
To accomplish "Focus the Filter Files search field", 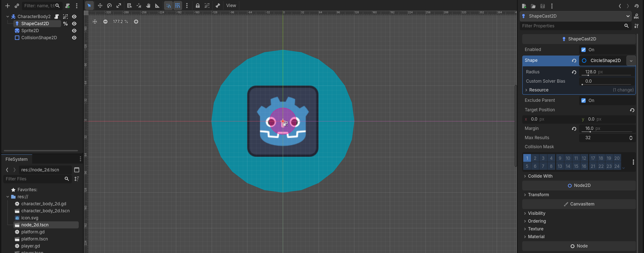I will pyautogui.click(x=37, y=179).
